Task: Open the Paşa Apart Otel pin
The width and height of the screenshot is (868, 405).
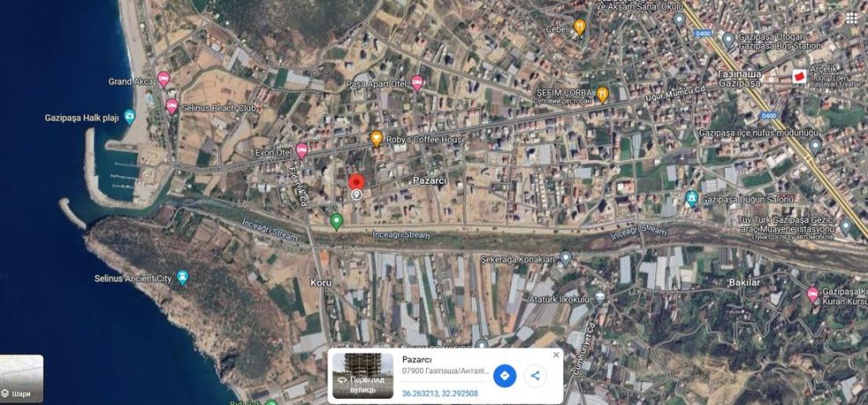Action: (x=417, y=83)
